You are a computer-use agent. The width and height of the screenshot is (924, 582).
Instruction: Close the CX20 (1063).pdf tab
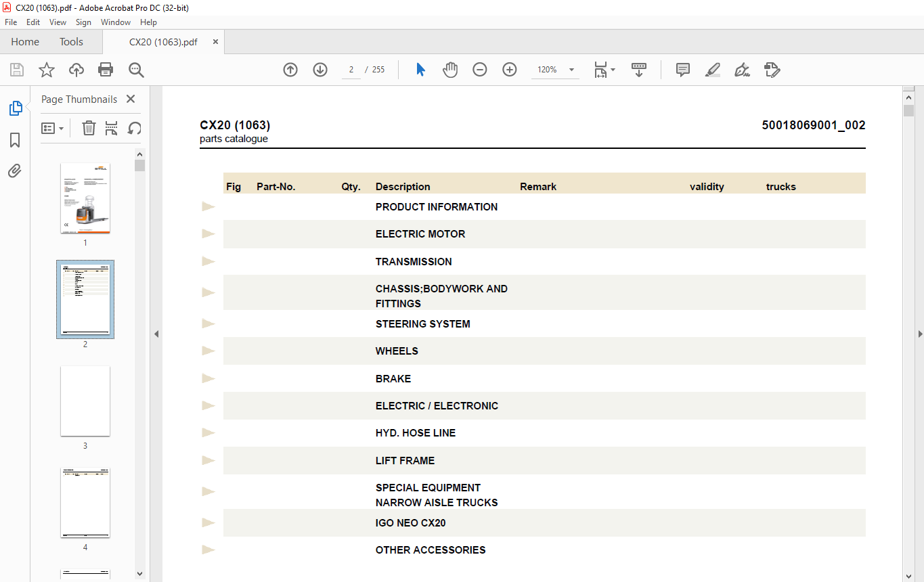[x=216, y=42]
